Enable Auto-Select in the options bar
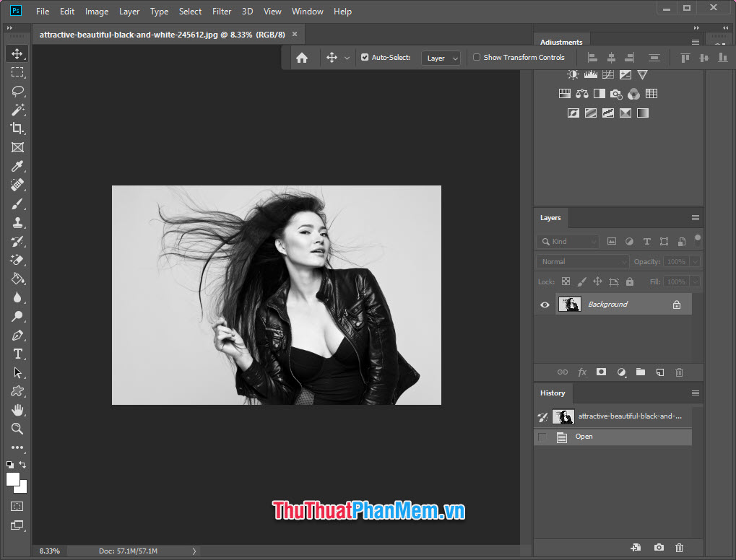This screenshot has width=736, height=560. point(365,57)
